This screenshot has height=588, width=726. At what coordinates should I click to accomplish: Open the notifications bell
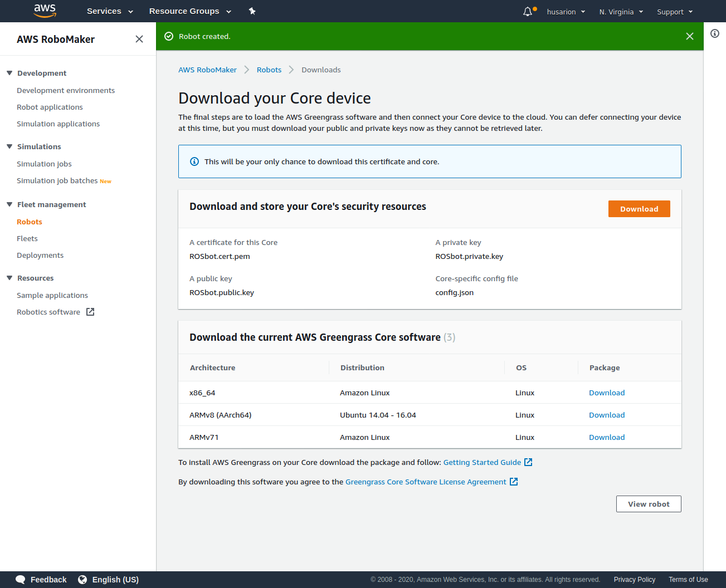528,12
